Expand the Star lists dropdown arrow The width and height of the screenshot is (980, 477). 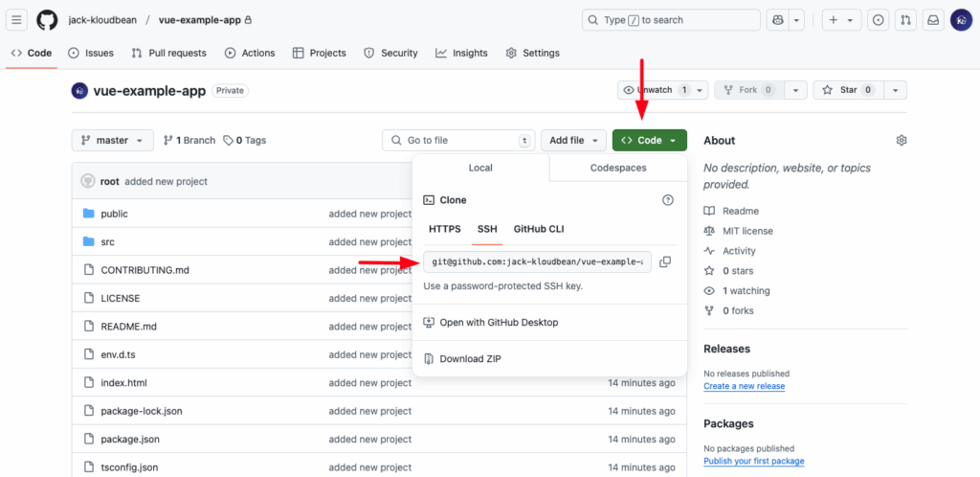pos(896,90)
